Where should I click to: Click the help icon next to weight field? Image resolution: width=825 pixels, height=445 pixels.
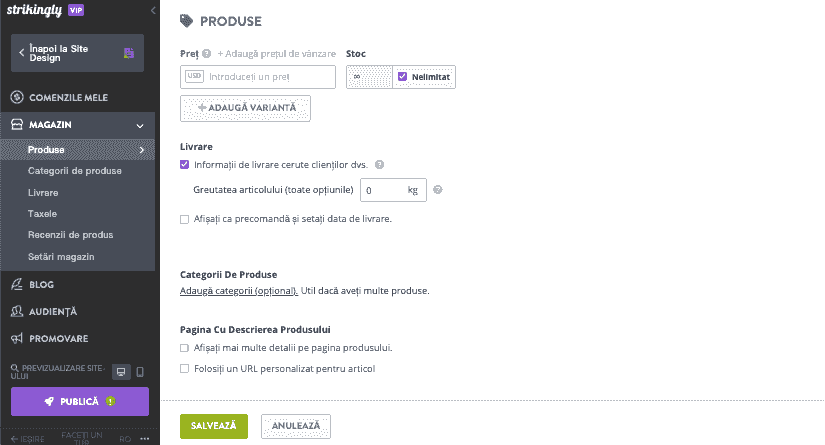coord(438,190)
